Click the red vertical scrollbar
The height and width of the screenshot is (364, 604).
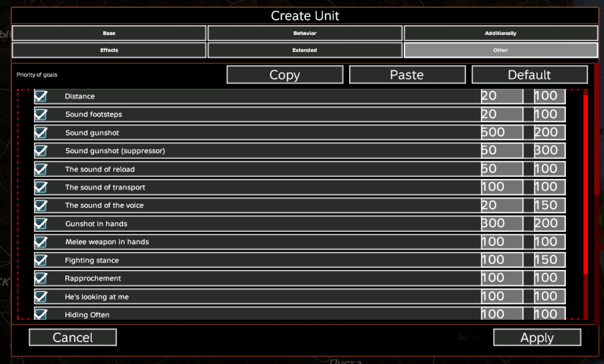(586, 184)
